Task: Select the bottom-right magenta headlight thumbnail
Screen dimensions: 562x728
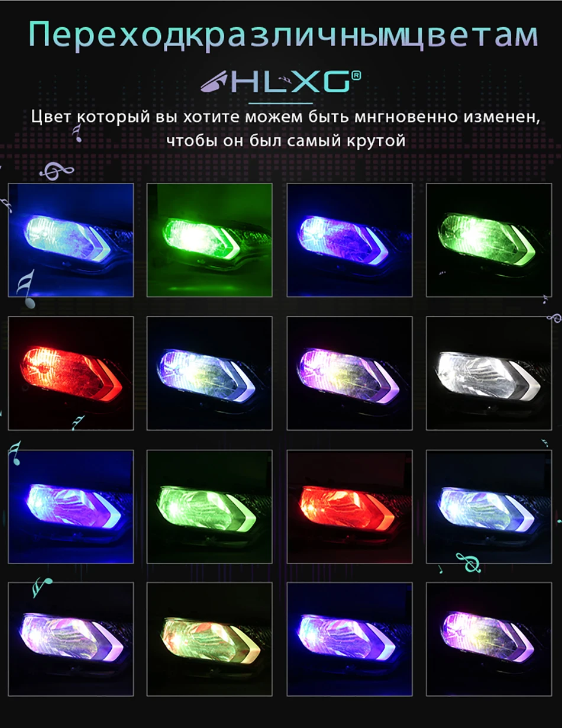Action: coord(489,639)
